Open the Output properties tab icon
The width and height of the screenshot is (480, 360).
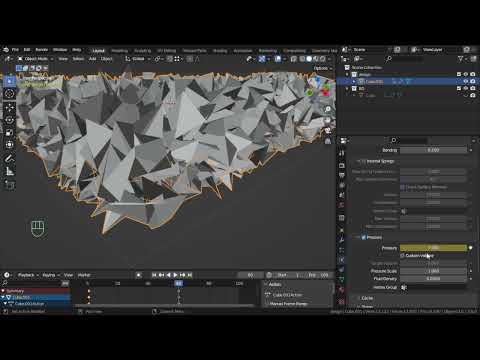(x=341, y=175)
